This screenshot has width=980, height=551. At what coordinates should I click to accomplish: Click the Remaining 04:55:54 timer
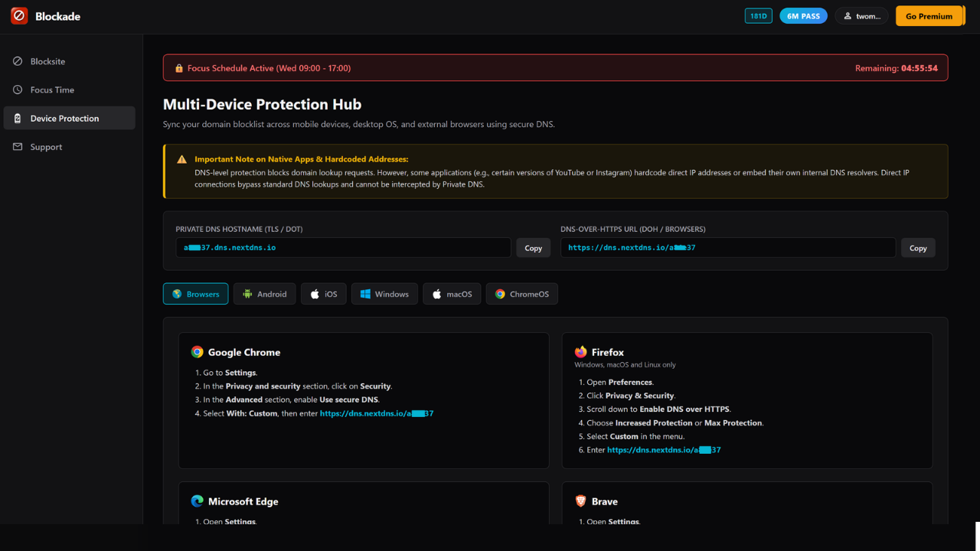coord(897,68)
